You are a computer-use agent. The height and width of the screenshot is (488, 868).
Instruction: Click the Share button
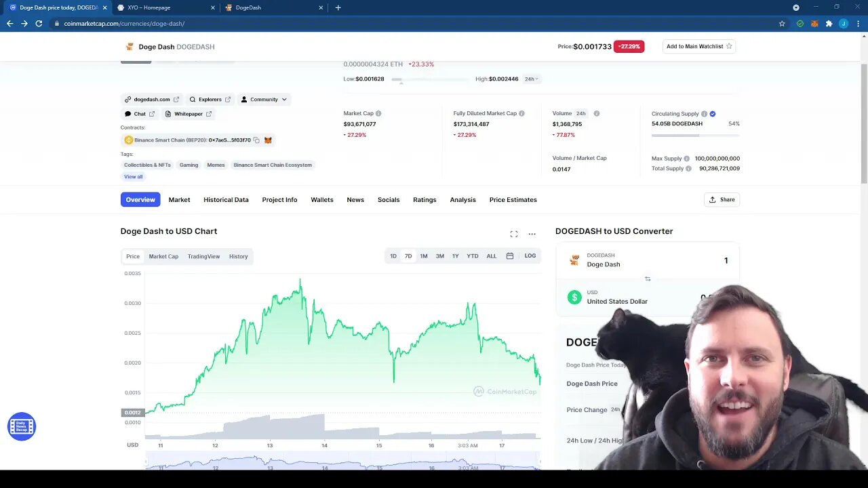(722, 200)
